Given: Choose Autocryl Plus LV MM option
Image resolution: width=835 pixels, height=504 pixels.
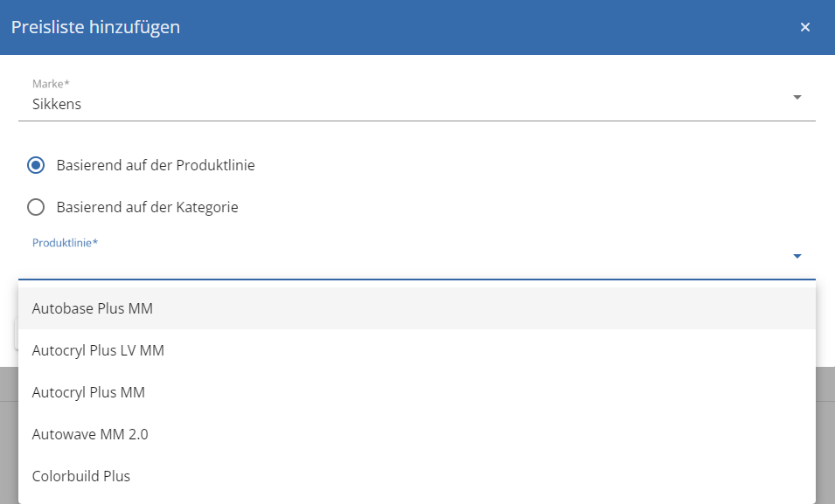Looking at the screenshot, I should point(417,350).
